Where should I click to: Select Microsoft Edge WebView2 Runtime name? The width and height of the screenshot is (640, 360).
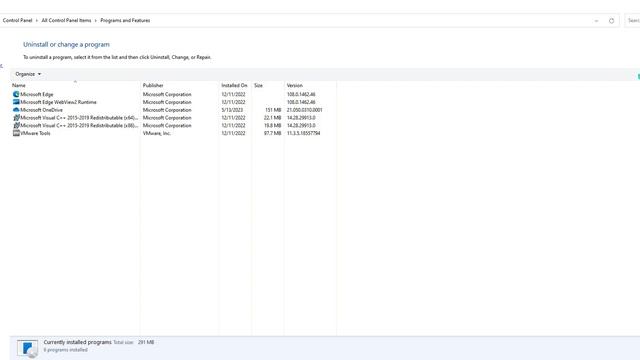(x=58, y=102)
